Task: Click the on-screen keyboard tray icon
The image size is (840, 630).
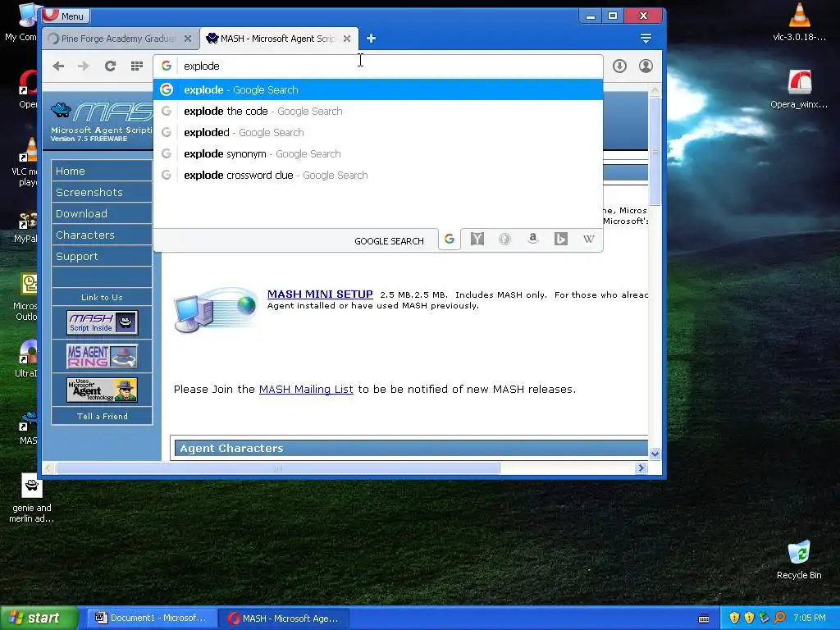Action: pyautogui.click(x=704, y=619)
